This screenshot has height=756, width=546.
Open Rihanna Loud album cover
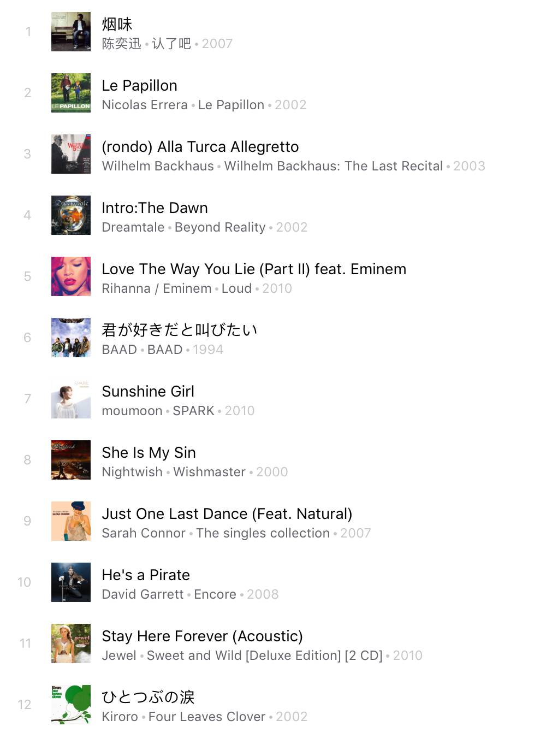click(71, 276)
